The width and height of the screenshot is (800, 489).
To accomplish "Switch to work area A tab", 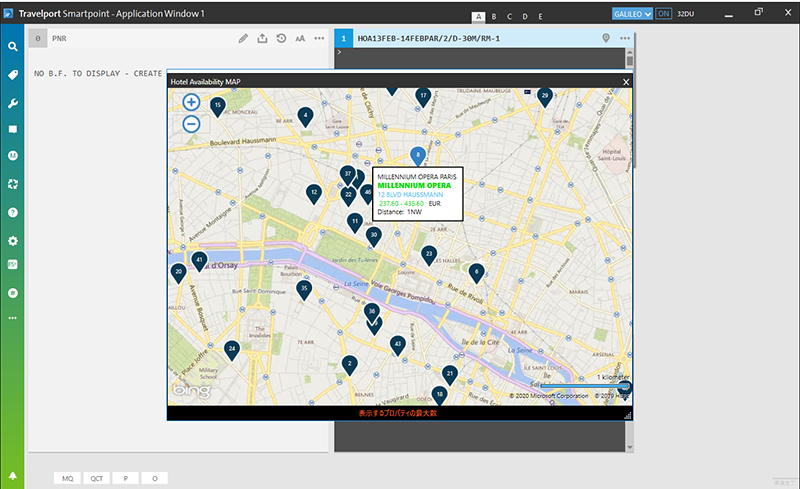I will point(478,16).
